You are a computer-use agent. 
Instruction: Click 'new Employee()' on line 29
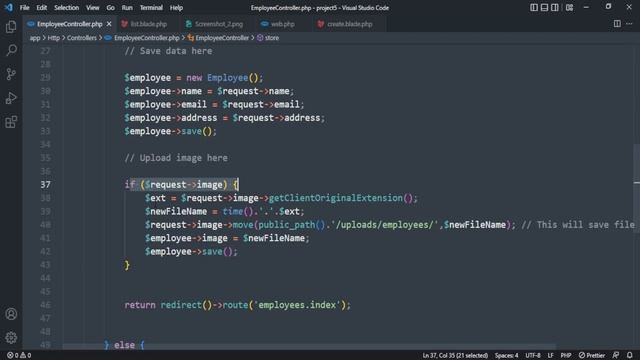pyautogui.click(x=222, y=78)
